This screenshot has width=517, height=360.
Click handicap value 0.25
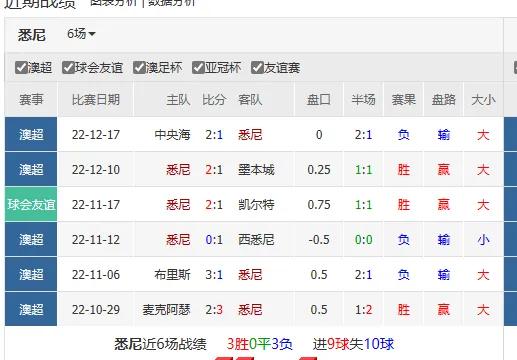[319, 170]
